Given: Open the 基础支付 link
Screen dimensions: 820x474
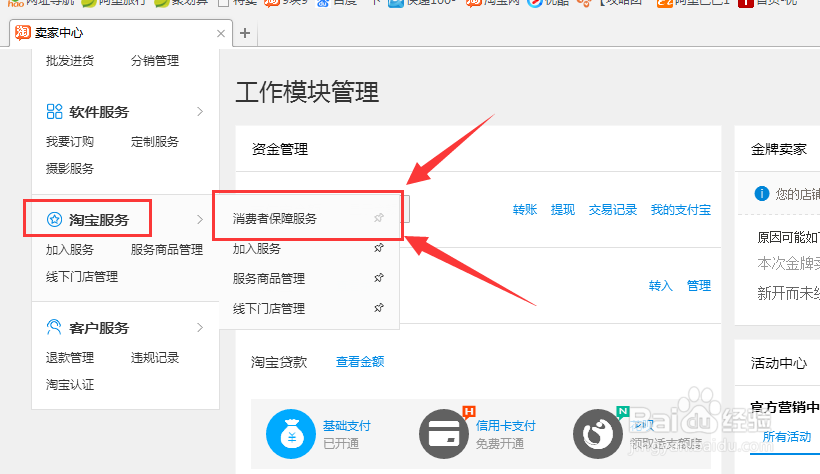Looking at the screenshot, I should [347, 426].
